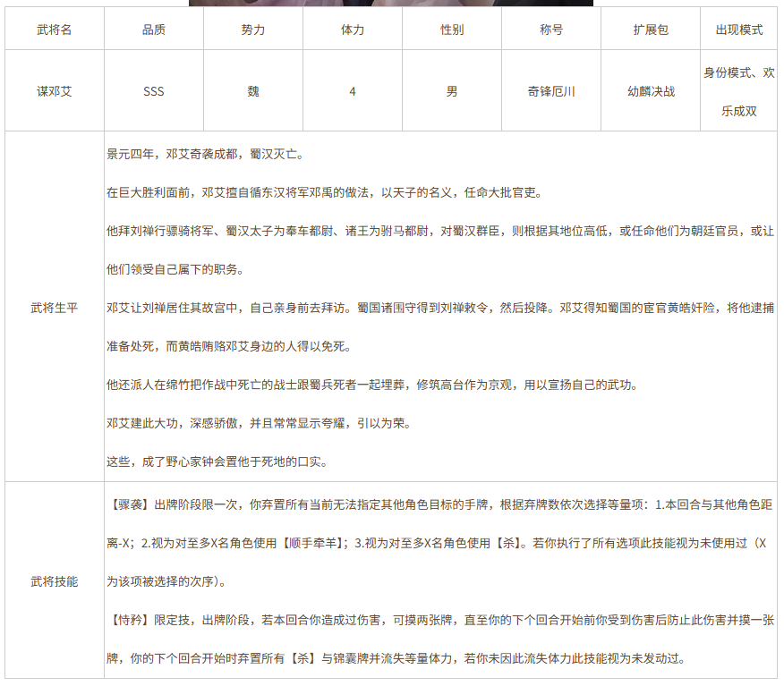
Task: Click the 武将名 header cell
Action: 55,30
